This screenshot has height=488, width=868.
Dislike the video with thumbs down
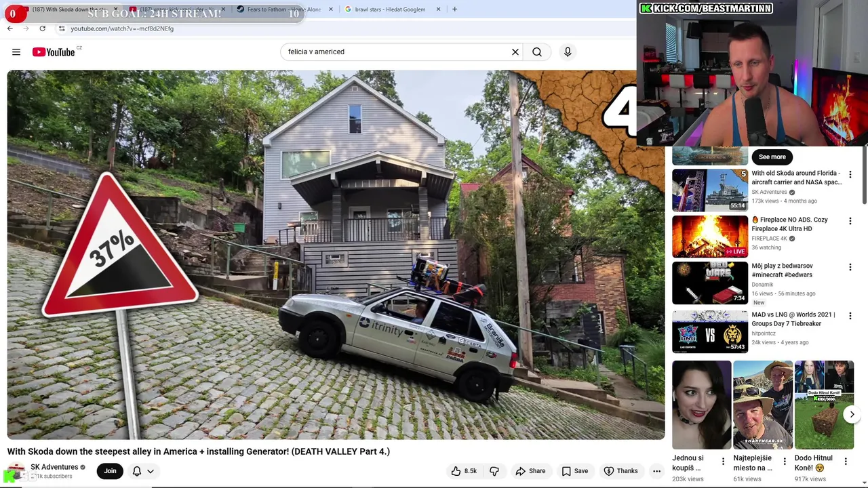pos(494,471)
